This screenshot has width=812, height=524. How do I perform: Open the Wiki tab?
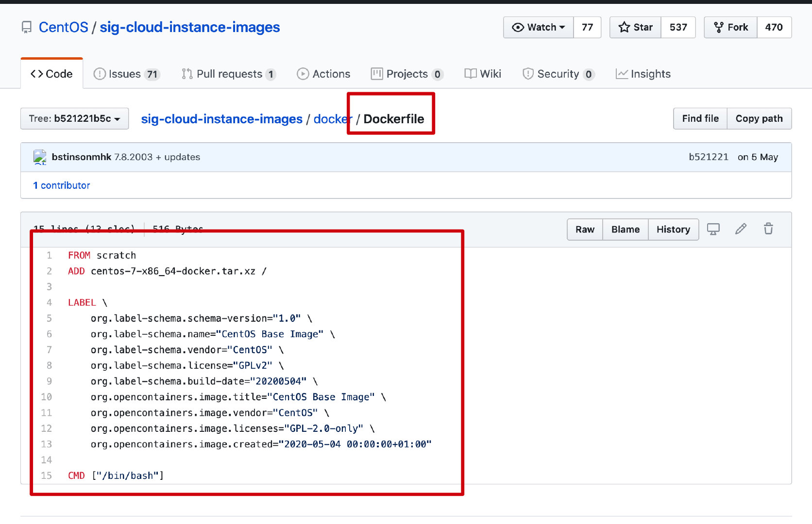tap(483, 74)
